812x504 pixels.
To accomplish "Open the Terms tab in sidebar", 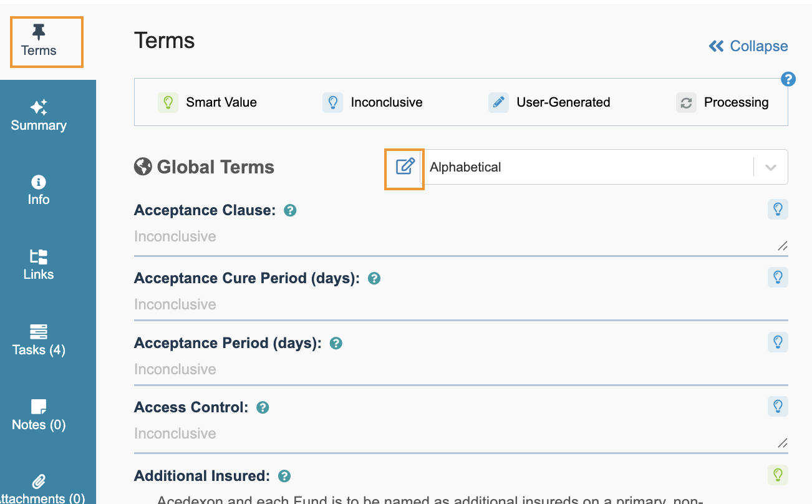I will 39,42.
